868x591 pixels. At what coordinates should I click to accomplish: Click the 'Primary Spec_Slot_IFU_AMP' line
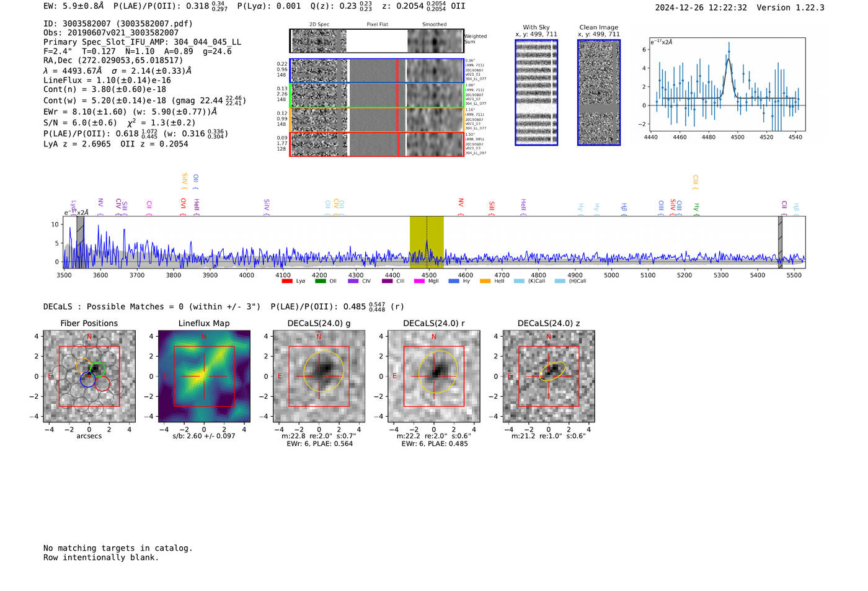[142, 42]
